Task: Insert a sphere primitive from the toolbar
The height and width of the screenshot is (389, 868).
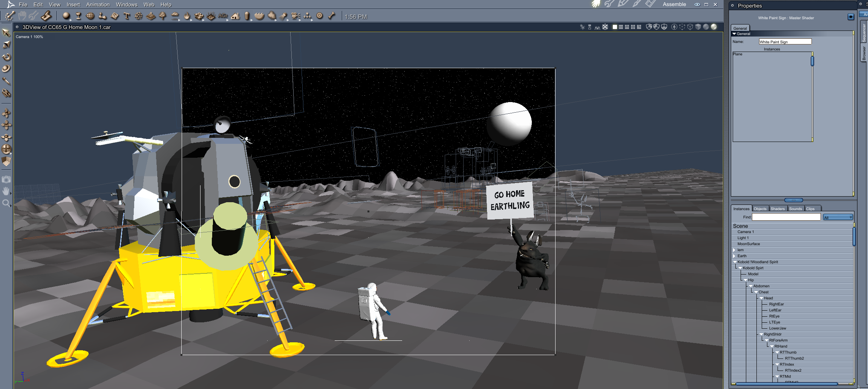Action: [66, 16]
